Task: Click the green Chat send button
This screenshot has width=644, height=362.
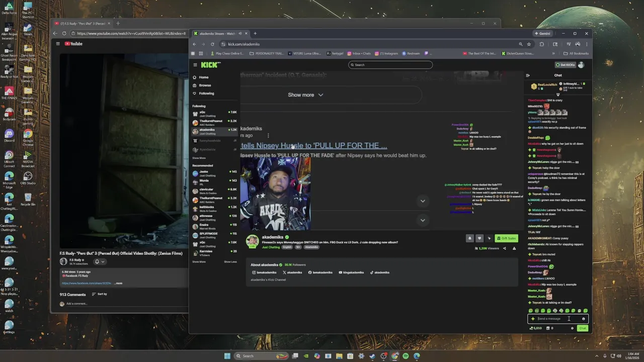Action: pyautogui.click(x=582, y=328)
